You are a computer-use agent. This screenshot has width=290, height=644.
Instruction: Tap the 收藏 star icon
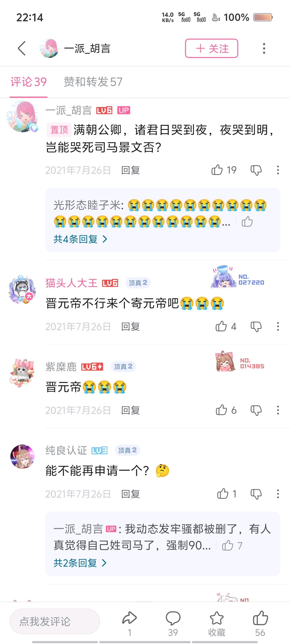coord(216,618)
